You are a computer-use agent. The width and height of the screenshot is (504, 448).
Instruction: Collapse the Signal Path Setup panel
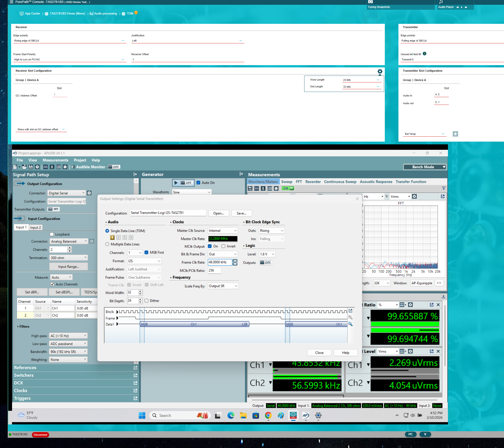coord(135,174)
